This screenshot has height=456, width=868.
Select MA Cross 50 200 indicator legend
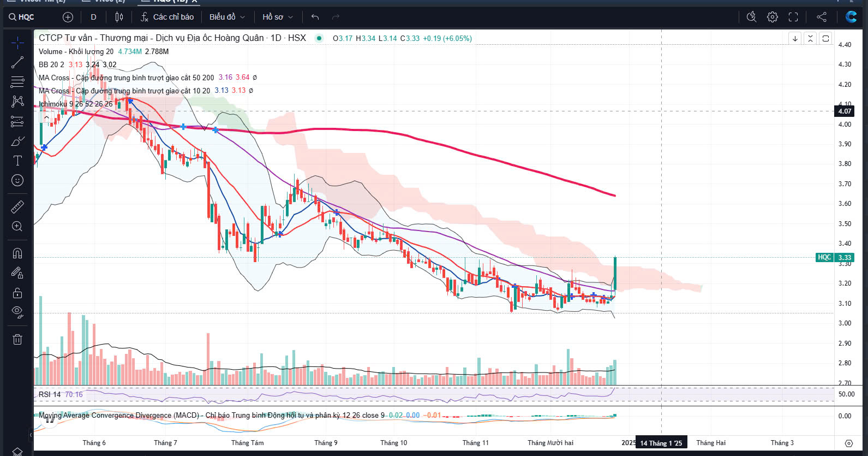(x=126, y=78)
